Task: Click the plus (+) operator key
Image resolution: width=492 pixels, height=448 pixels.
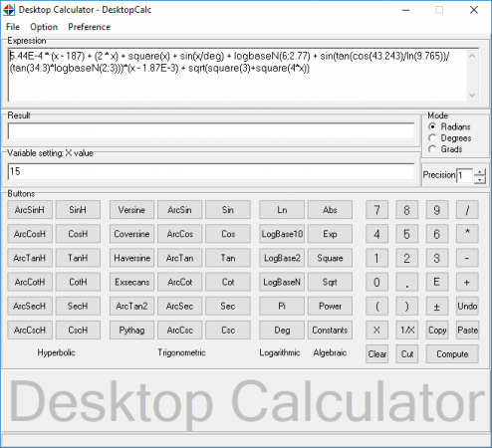Action: point(467,282)
